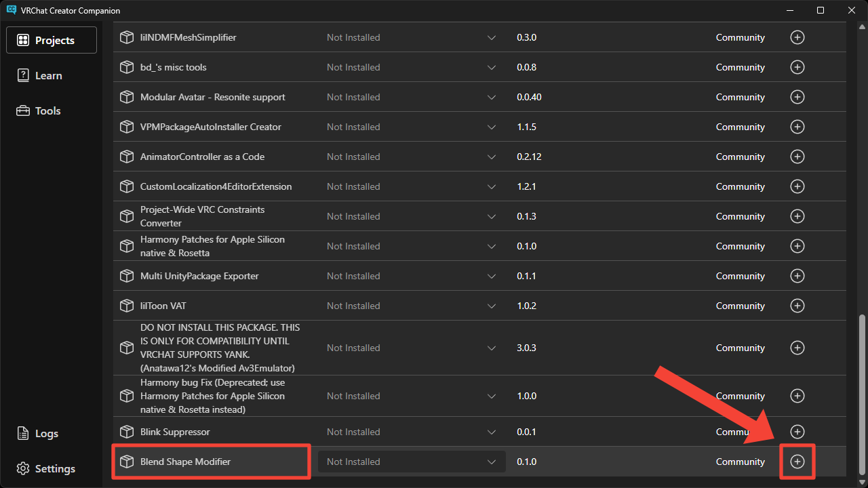The width and height of the screenshot is (868, 488).
Task: Open the Projects tab
Action: (x=52, y=40)
